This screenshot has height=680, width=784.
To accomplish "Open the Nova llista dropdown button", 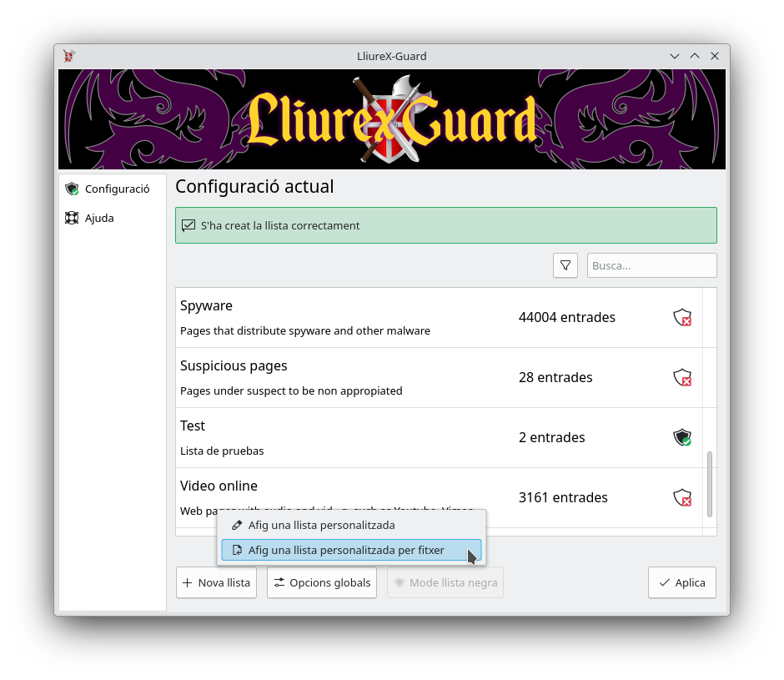I will [x=217, y=582].
